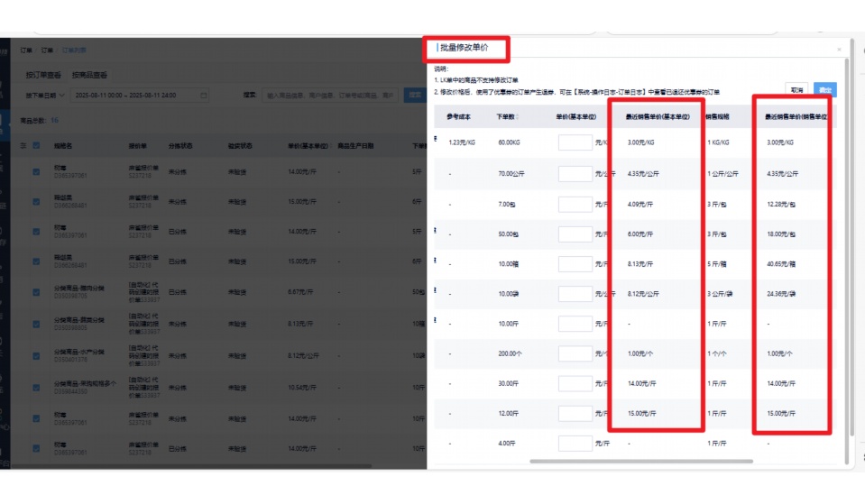865x504 pixels.
Task: Uncheck the 分类商品-水产分类 row checkbox
Action: [36, 354]
